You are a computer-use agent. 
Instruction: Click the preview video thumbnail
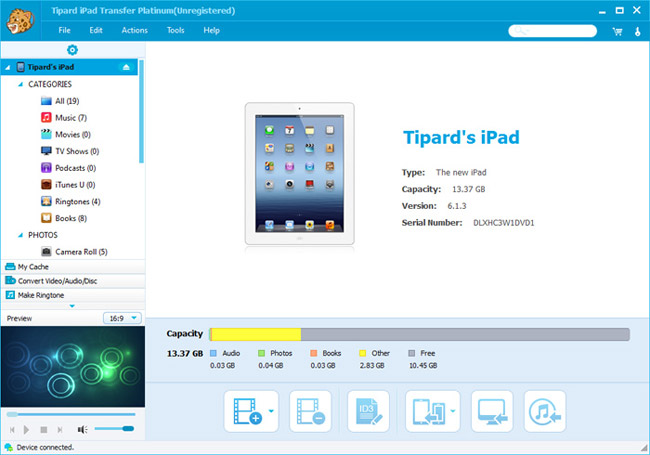click(x=73, y=366)
